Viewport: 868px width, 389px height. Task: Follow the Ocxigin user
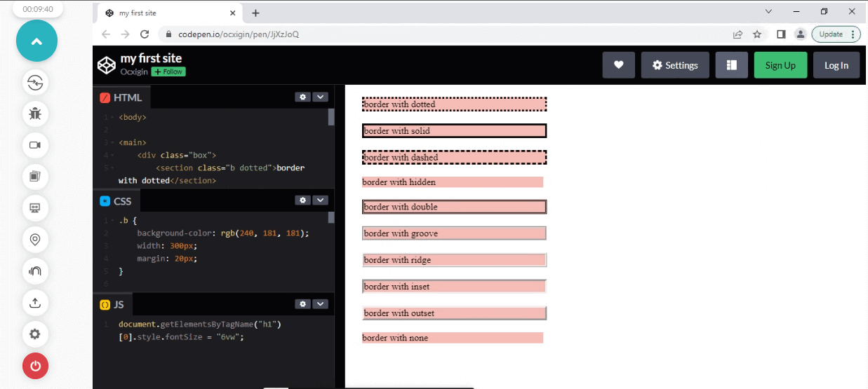168,71
